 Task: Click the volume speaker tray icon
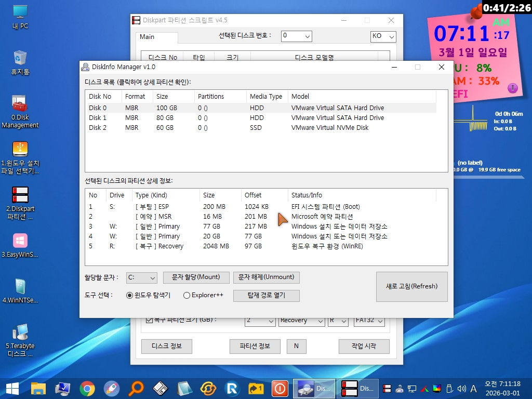461,389
